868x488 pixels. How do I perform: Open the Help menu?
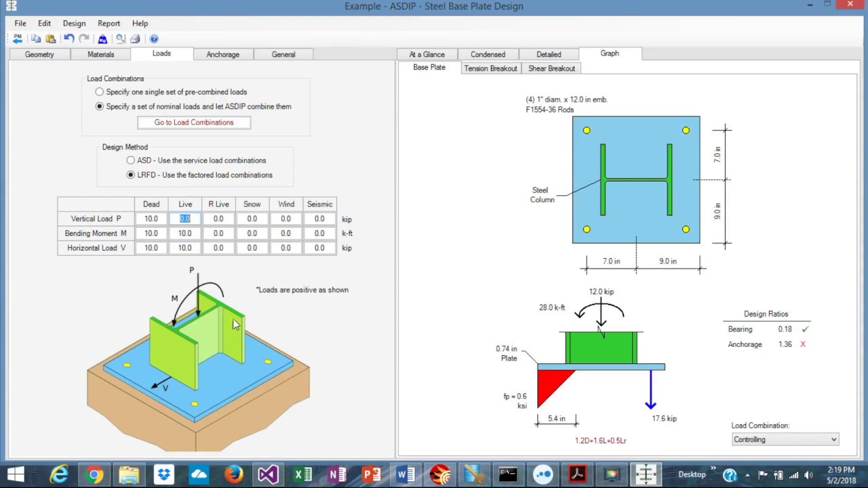point(140,23)
